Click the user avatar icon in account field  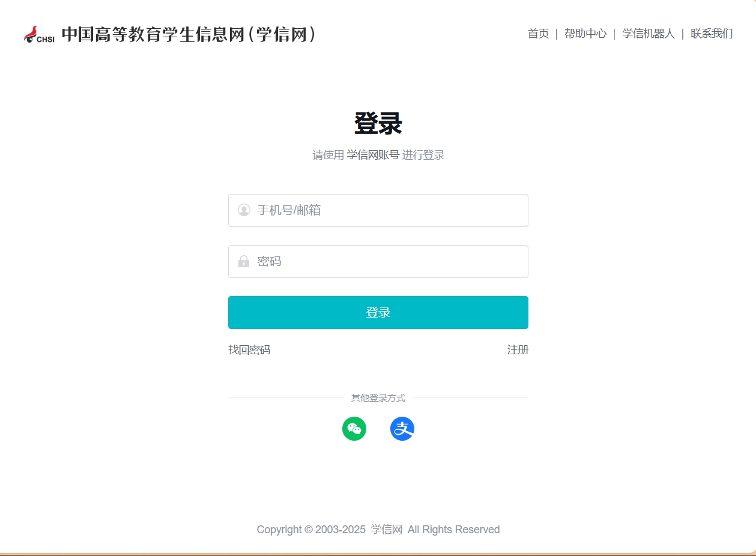(x=244, y=210)
